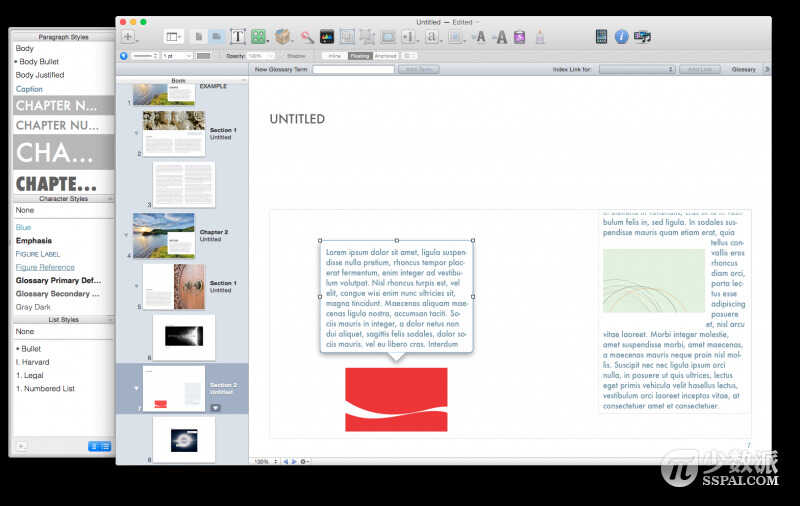This screenshot has height=506, width=800.
Task: Switch to portrait orientation icon
Action: click(x=198, y=37)
